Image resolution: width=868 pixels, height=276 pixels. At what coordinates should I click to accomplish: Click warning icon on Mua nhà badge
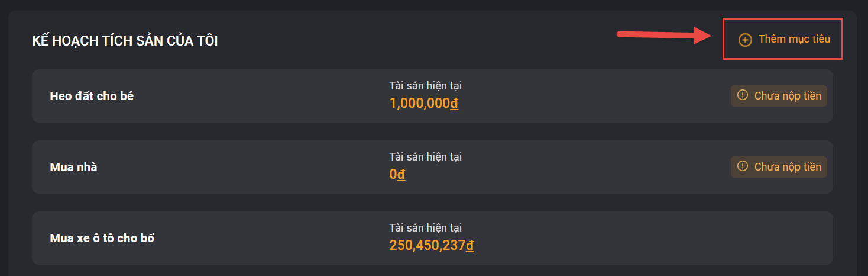743,166
